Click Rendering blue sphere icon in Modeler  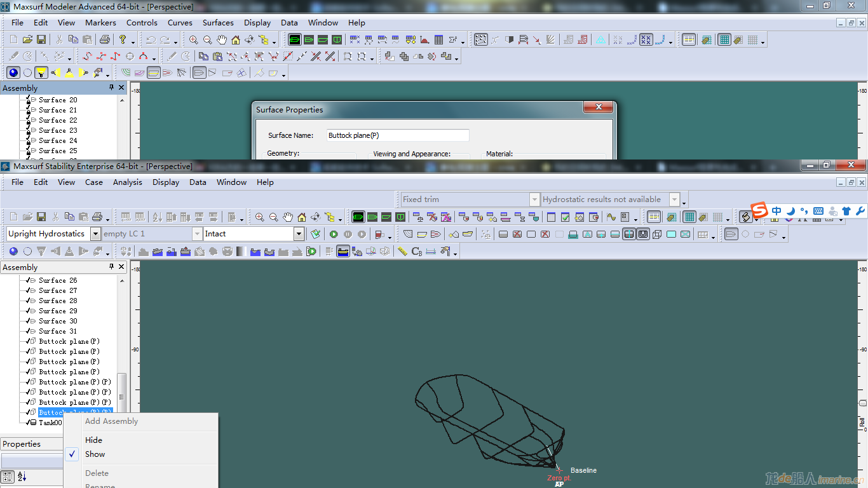(x=13, y=72)
